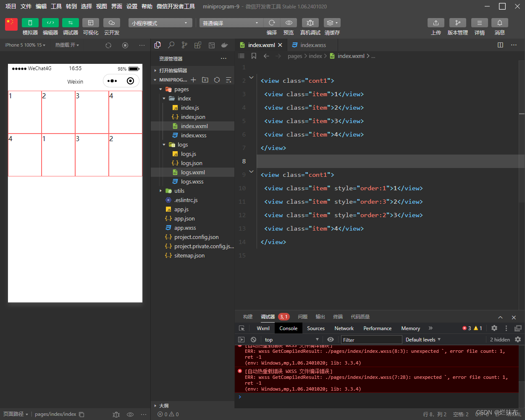Open the explorer files icon

click(x=157, y=45)
